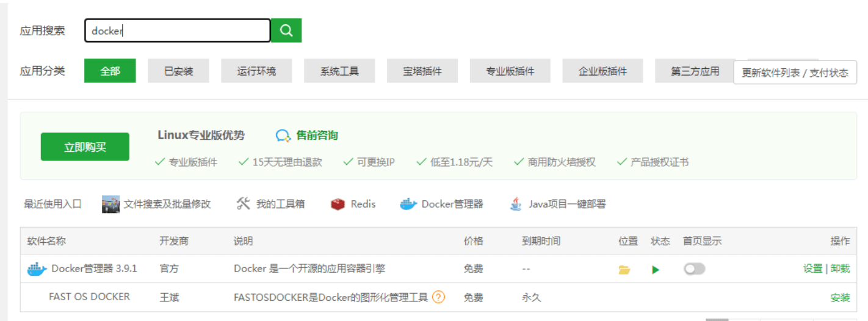Screen dimensions: 868x321
Task: Click the 产品授权证书 advantage text
Action: point(660,162)
